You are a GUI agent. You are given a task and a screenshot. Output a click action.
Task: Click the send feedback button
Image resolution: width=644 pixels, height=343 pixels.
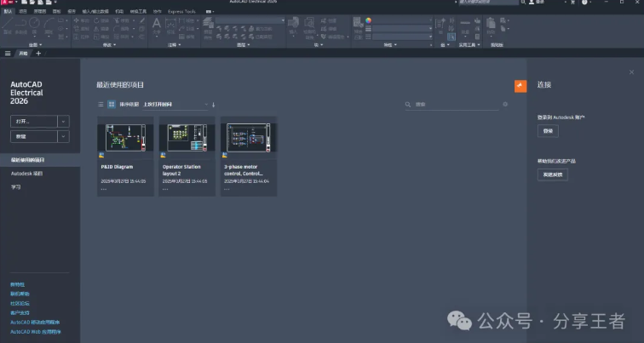tap(553, 174)
